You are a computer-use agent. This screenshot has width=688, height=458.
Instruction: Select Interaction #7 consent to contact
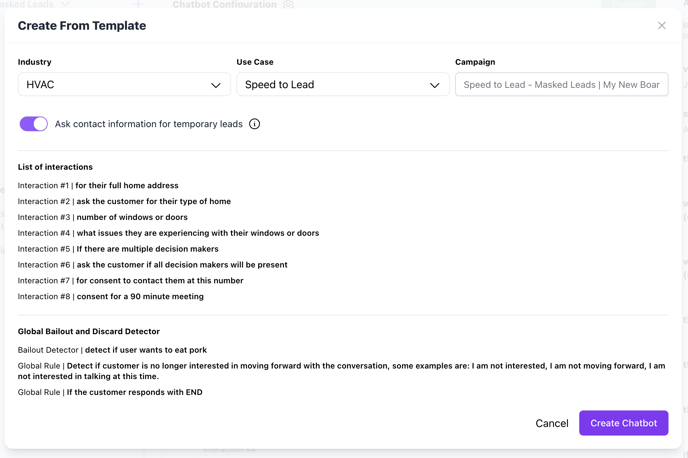click(130, 281)
